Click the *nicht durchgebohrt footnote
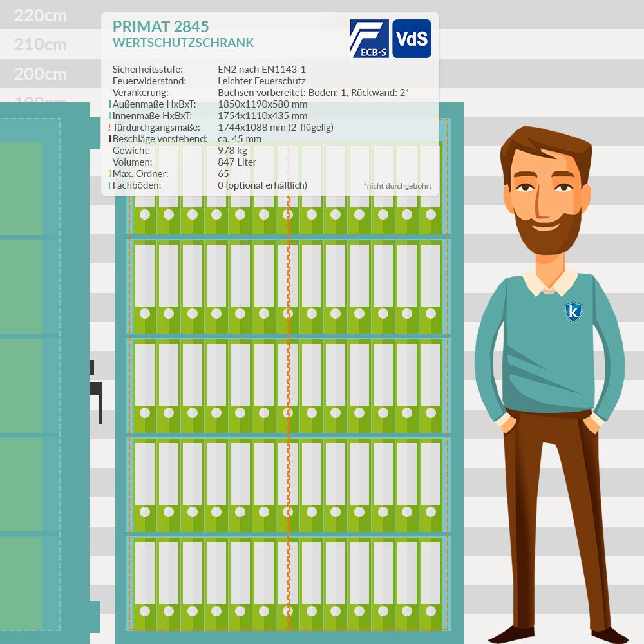 (x=397, y=186)
